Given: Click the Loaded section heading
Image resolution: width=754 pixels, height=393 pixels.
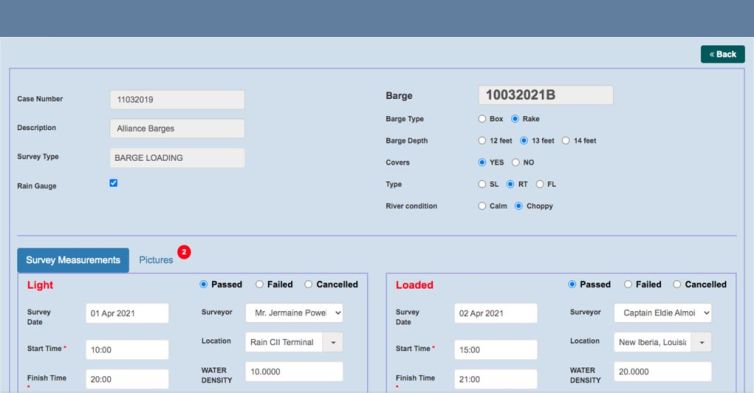Looking at the screenshot, I should (415, 285).
